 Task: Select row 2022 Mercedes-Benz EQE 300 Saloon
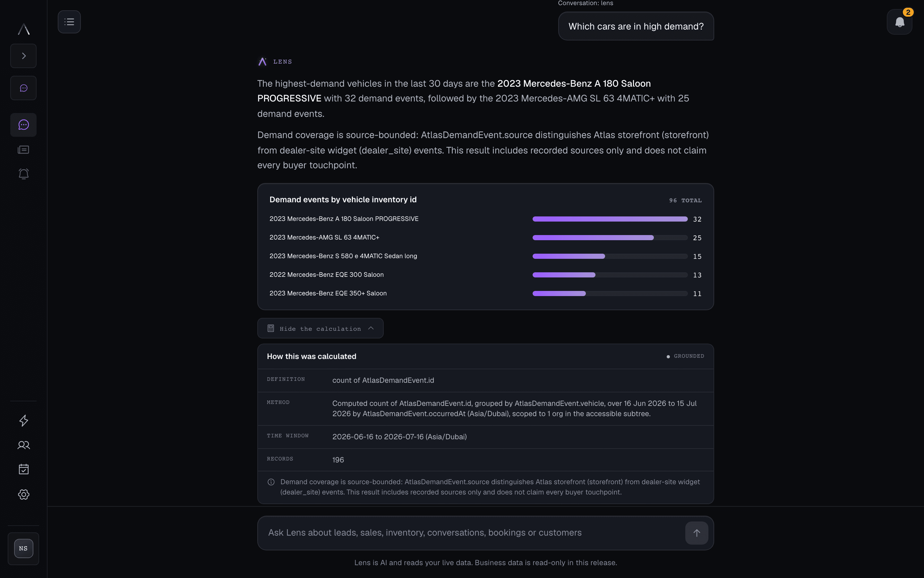[485, 275]
